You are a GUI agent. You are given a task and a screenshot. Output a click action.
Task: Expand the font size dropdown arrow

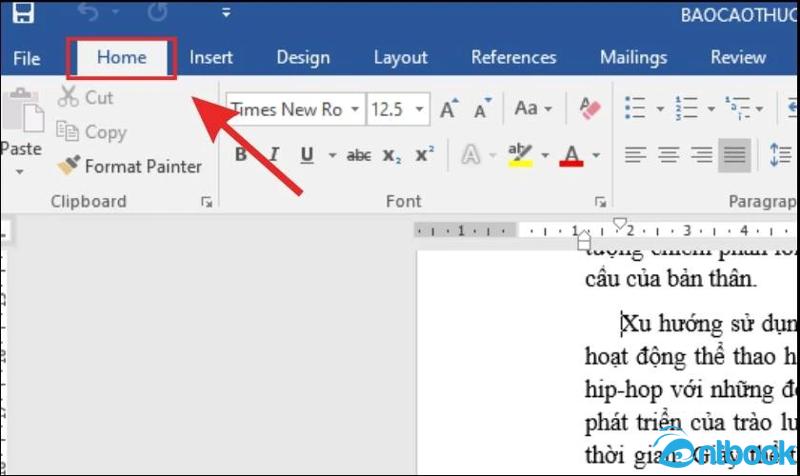tap(419, 109)
